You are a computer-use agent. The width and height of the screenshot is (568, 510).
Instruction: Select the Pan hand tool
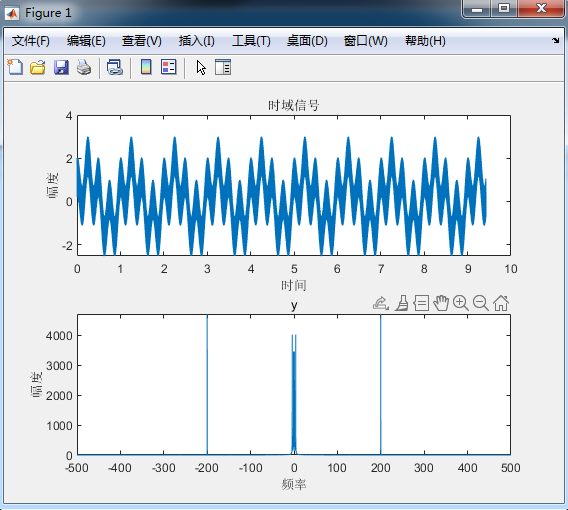click(441, 303)
